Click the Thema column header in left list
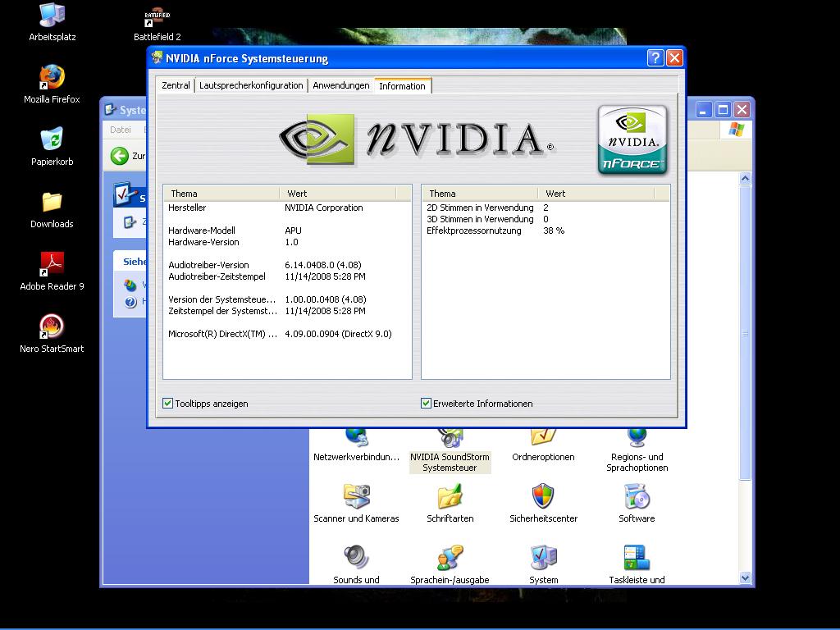The width and height of the screenshot is (840, 630). pos(221,194)
